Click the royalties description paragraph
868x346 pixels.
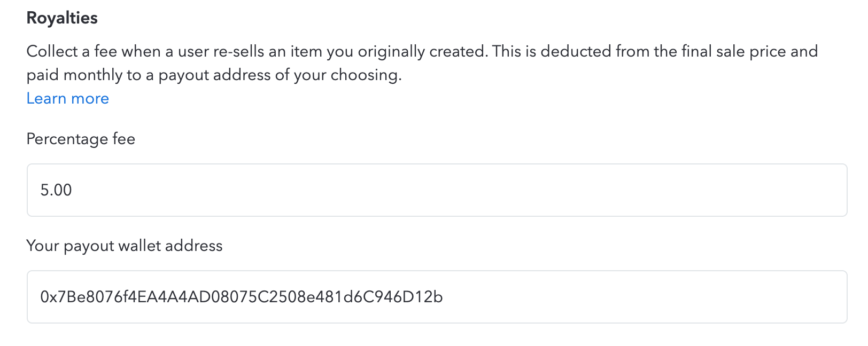pos(422,63)
